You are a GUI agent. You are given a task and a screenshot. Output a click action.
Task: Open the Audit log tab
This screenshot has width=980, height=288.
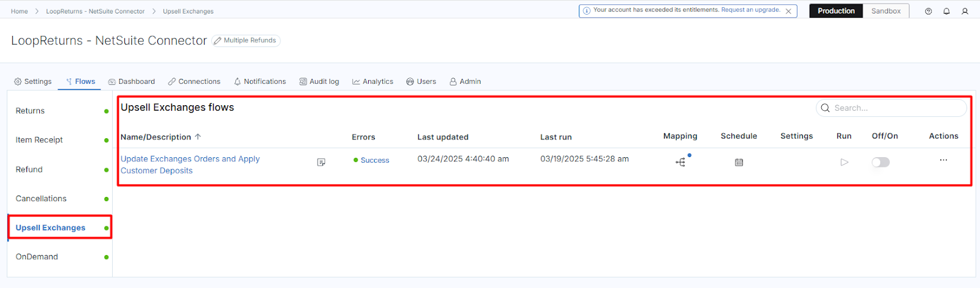click(x=319, y=81)
